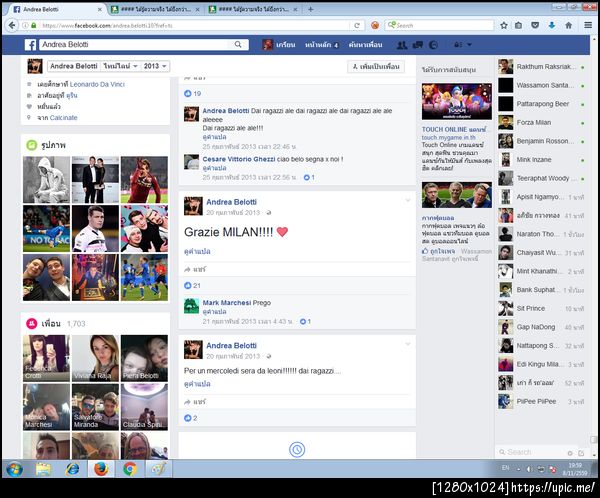
Task: Open chat with PiPee PiPee
Action: (x=542, y=402)
